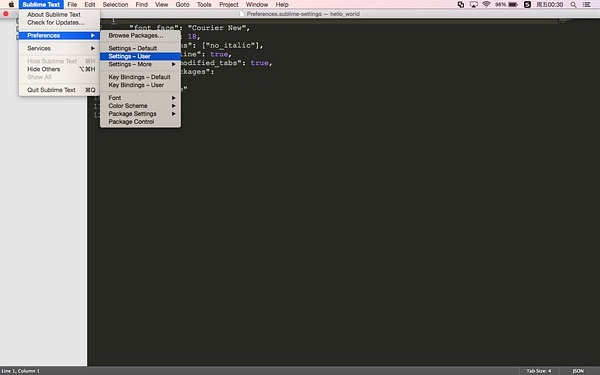
Task: Click the menu bar clock showing 00:30
Action: [550, 5]
